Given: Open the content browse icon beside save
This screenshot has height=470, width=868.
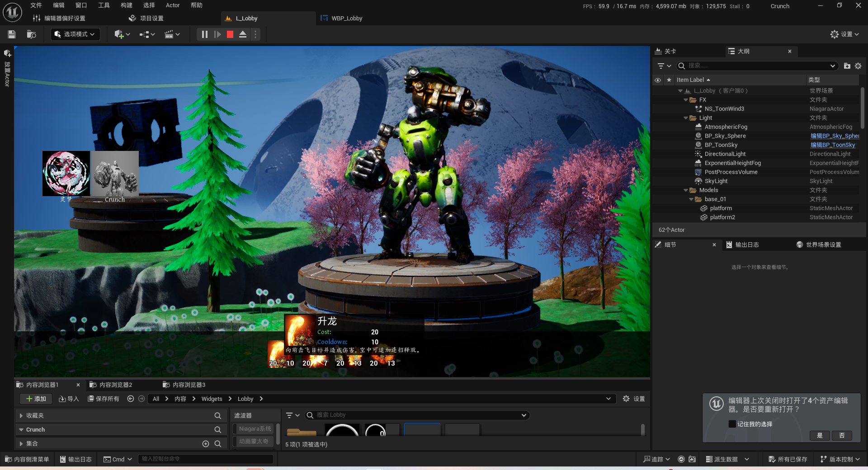Looking at the screenshot, I should [31, 34].
